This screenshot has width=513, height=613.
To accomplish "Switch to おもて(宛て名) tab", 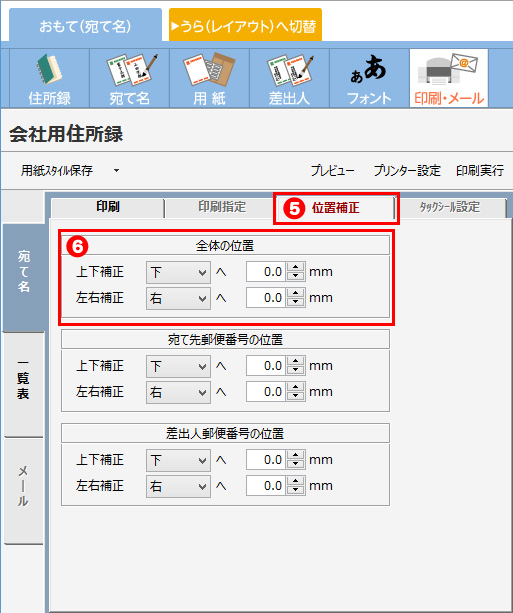I will click(x=85, y=26).
